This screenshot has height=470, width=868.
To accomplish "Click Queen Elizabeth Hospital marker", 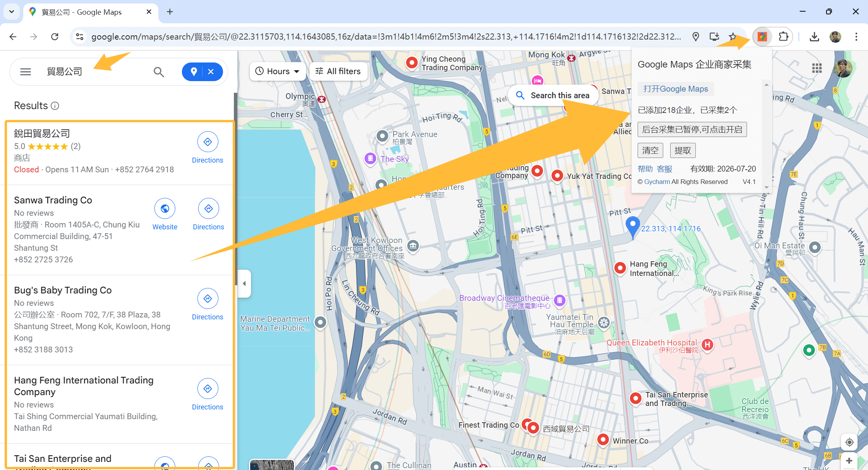I will pos(707,345).
